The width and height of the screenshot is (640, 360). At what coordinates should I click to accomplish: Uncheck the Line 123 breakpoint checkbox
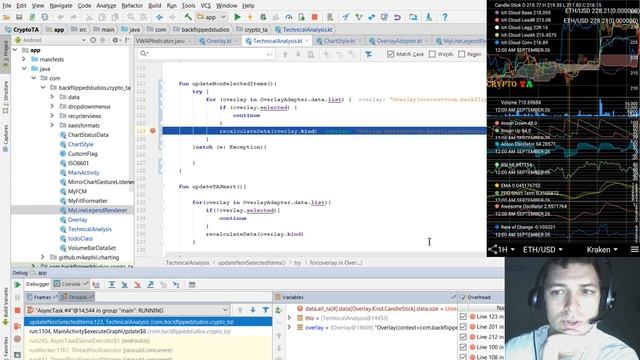pyautogui.click(x=463, y=316)
